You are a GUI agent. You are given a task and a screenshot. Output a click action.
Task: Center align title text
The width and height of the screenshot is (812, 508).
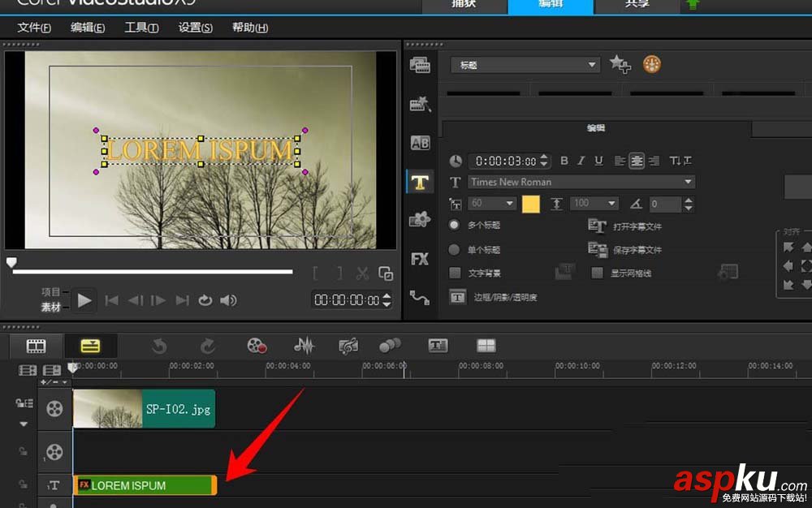coord(637,161)
